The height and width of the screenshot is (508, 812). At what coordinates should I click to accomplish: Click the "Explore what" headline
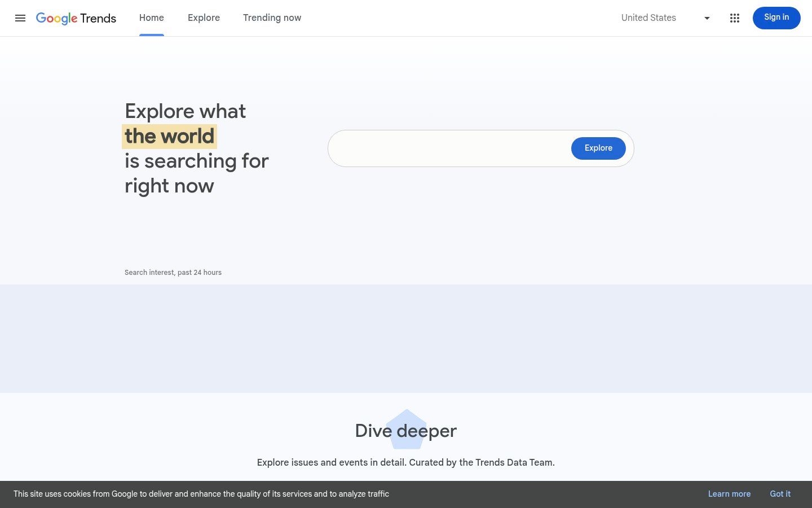tap(185, 111)
